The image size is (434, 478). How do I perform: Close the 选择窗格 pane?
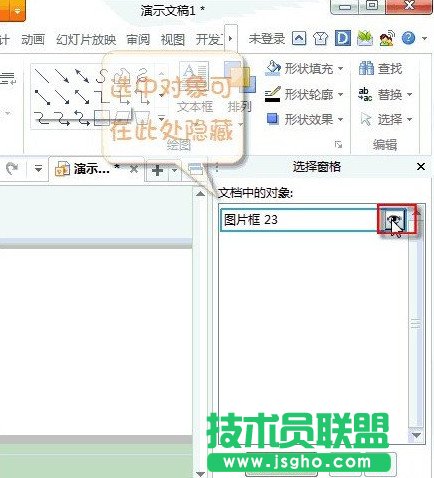[421, 166]
